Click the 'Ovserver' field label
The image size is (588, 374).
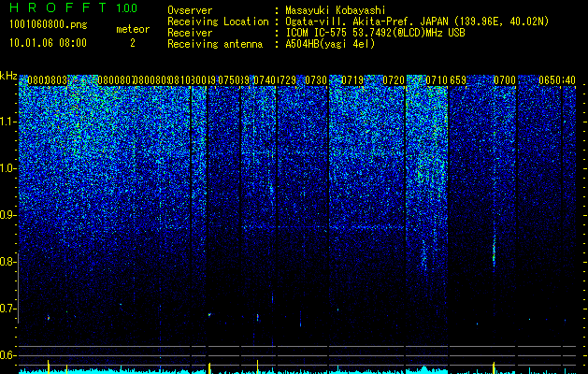pyautogui.click(x=190, y=10)
